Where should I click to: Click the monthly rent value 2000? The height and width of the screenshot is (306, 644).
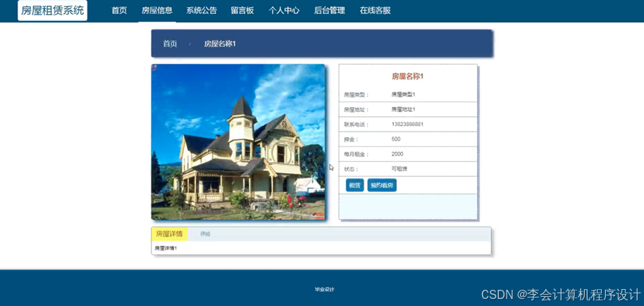(x=397, y=154)
